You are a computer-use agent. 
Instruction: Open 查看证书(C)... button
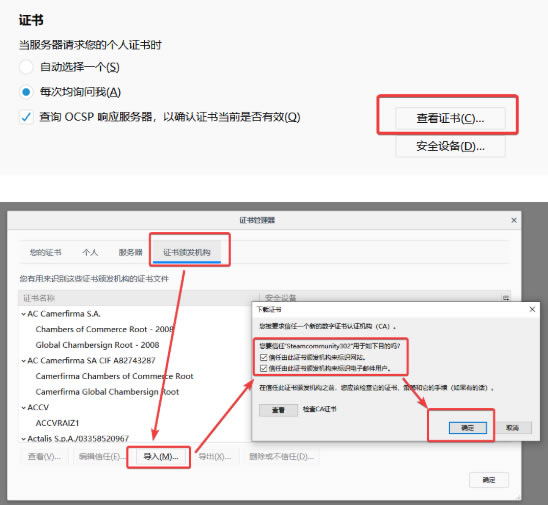(450, 118)
